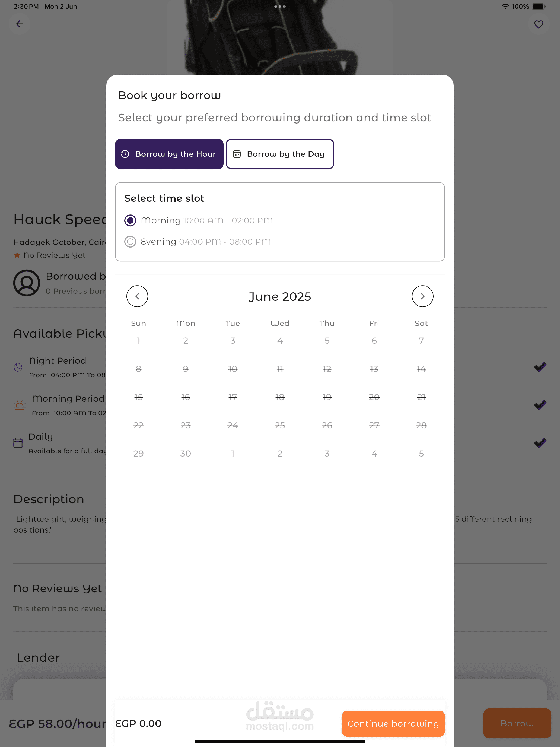
Task: Switch to Borrow by the Day tab
Action: pos(280,154)
